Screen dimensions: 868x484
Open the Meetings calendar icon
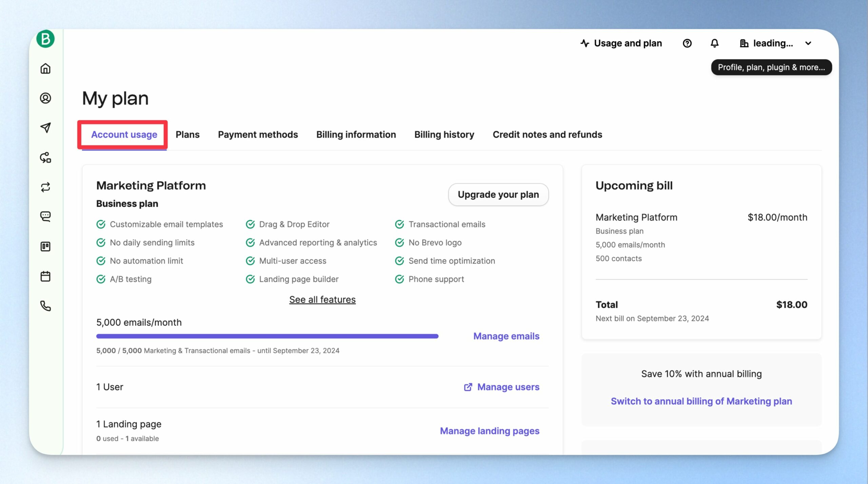pos(45,276)
